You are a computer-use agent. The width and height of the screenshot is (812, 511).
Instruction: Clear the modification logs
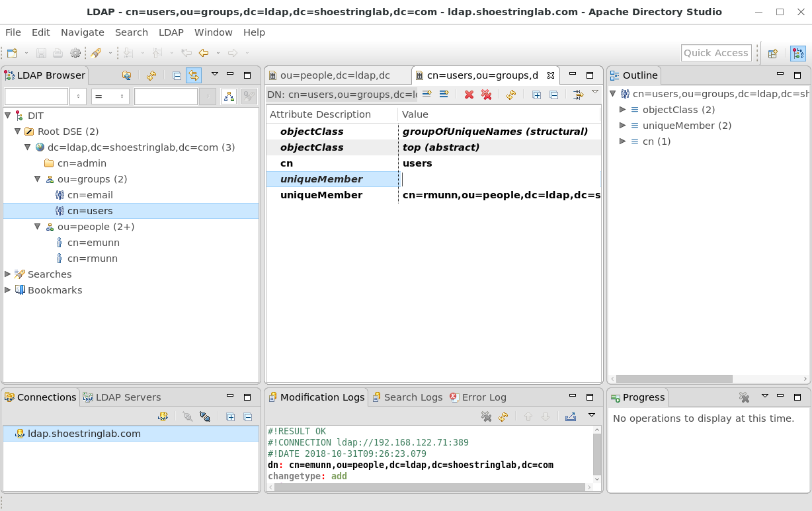[486, 416]
